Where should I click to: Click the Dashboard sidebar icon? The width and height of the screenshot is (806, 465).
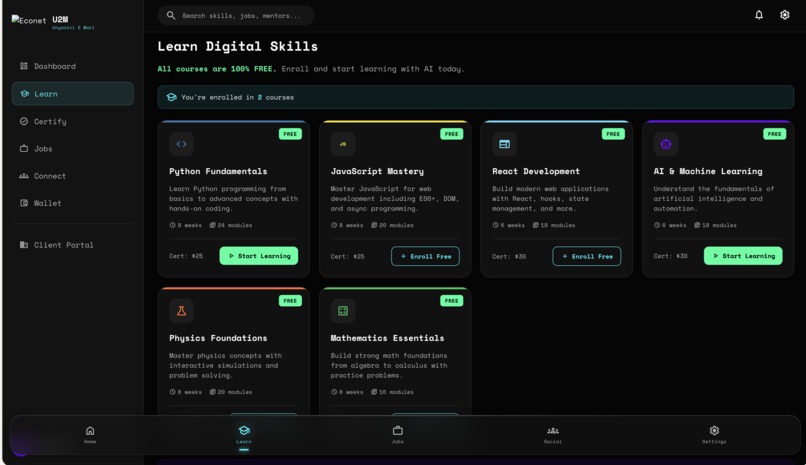pyautogui.click(x=24, y=66)
